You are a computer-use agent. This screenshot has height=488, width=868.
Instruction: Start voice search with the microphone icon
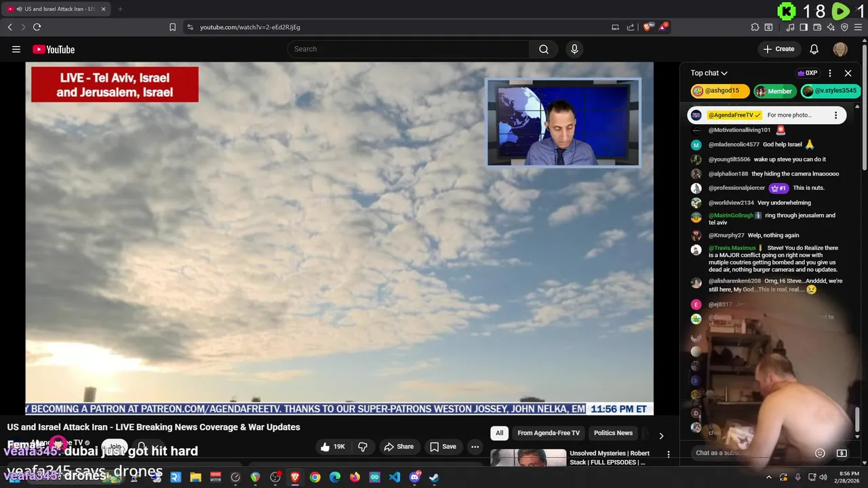[x=574, y=49]
